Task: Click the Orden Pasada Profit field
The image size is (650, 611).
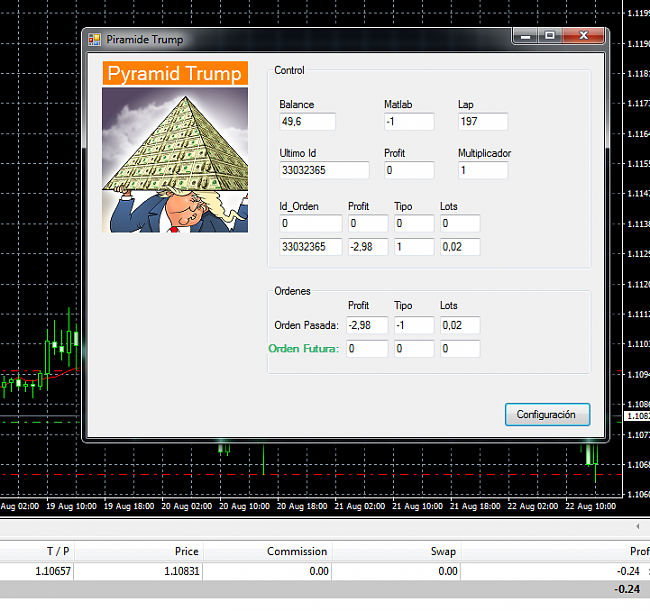Action: 367,325
